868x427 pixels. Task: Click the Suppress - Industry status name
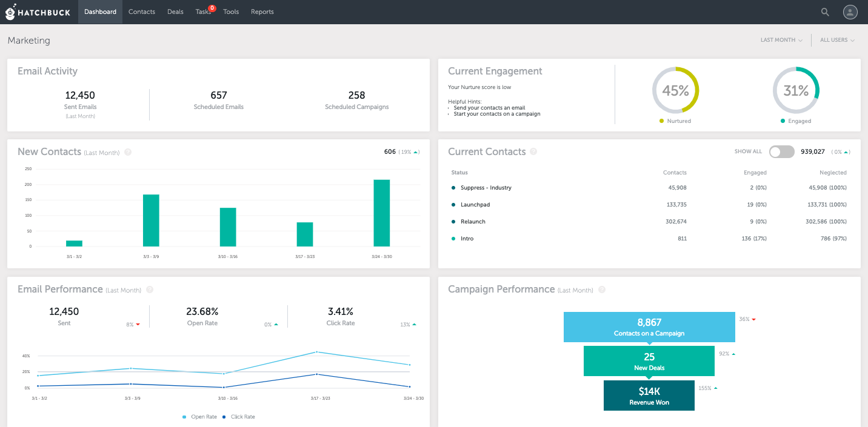click(x=486, y=188)
